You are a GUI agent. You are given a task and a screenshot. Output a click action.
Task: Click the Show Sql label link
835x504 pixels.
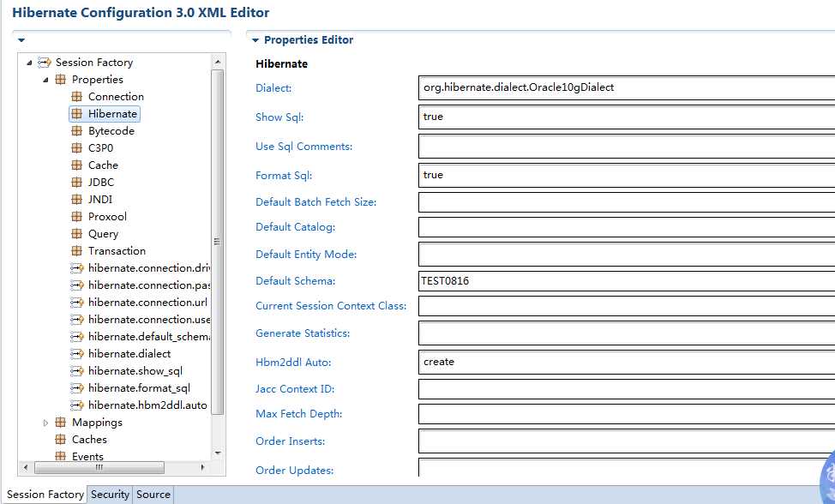tap(279, 117)
